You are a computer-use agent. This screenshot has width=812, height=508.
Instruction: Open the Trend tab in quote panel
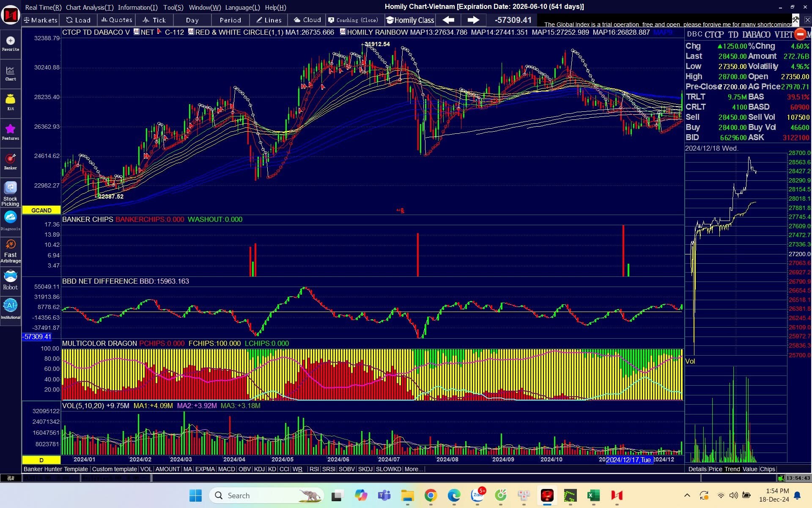point(732,469)
